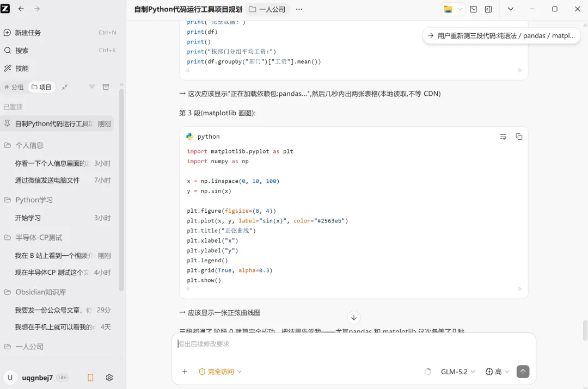Click the chat vertical scrollbar thumb
588x389 pixels.
point(585,330)
